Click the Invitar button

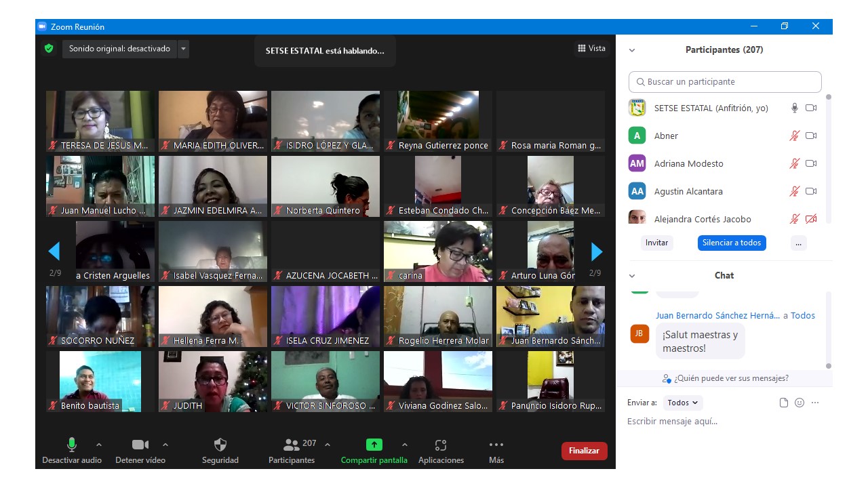pyautogui.click(x=656, y=243)
